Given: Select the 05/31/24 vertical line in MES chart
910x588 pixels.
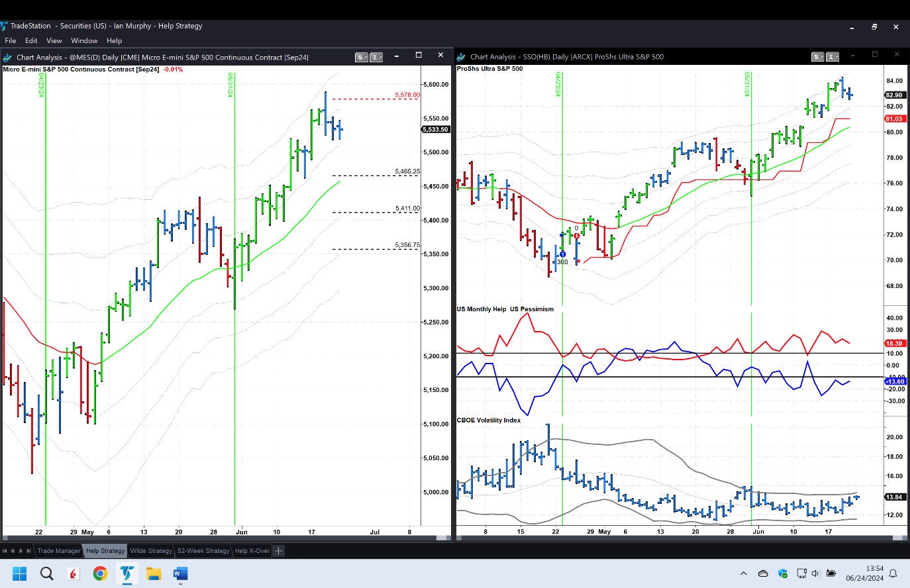Looking at the screenshot, I should (x=234, y=298).
